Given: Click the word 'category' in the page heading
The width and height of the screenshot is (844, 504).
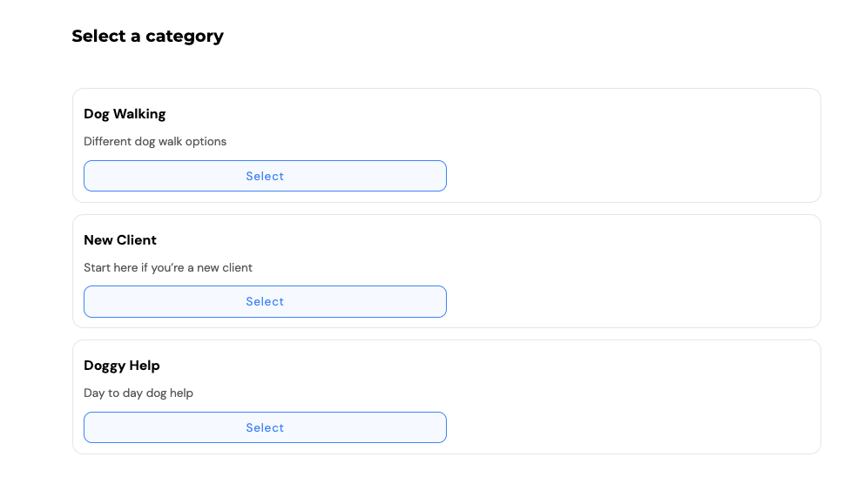Looking at the screenshot, I should 185,37.
